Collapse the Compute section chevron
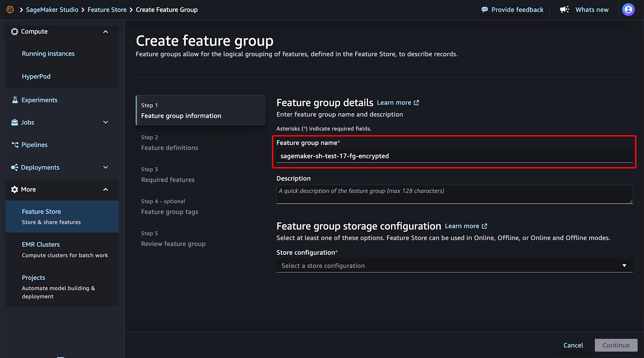 (106, 32)
